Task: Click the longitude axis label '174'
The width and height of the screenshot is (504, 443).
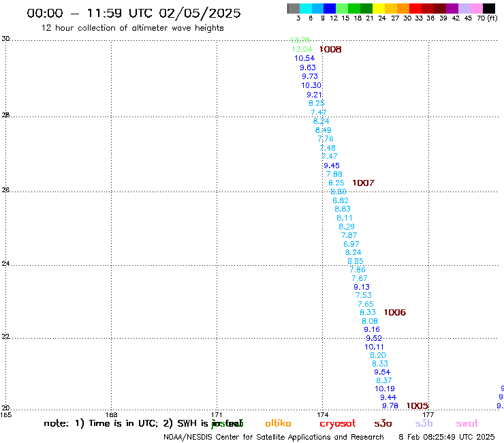Action: point(322,414)
